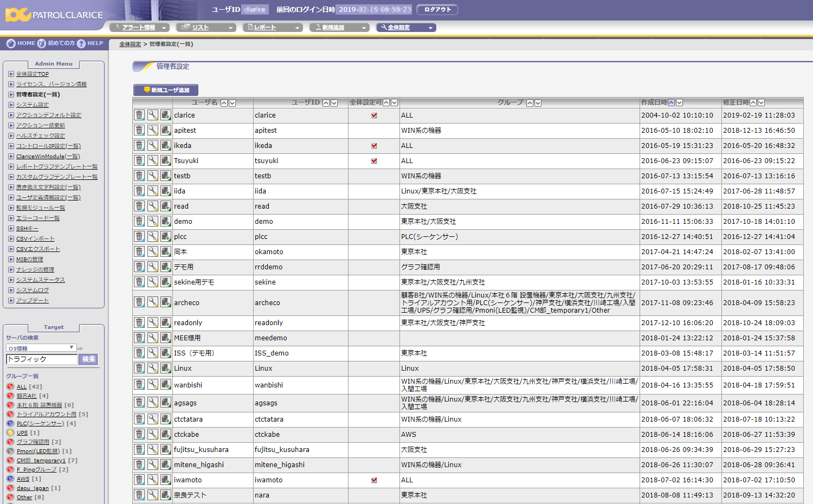Image resolution: width=813 pixels, height=504 pixels.
Task: Click the server search text field
Action: click(x=42, y=359)
